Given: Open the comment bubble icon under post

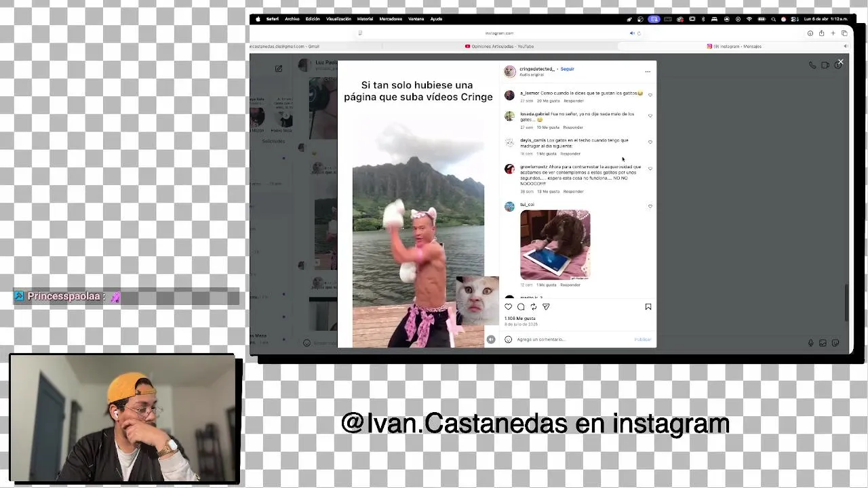Looking at the screenshot, I should (521, 307).
